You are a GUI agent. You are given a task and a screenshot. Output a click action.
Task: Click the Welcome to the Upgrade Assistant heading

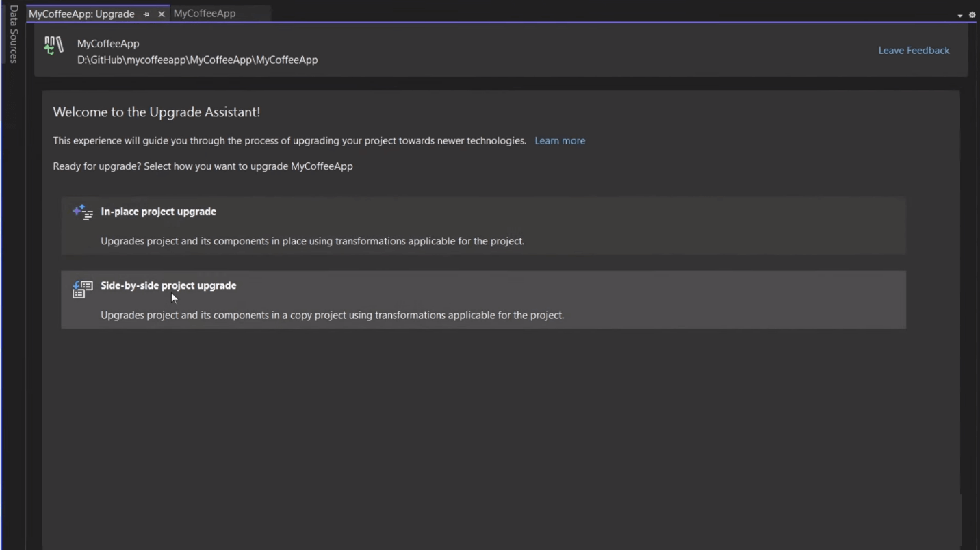pos(157,112)
